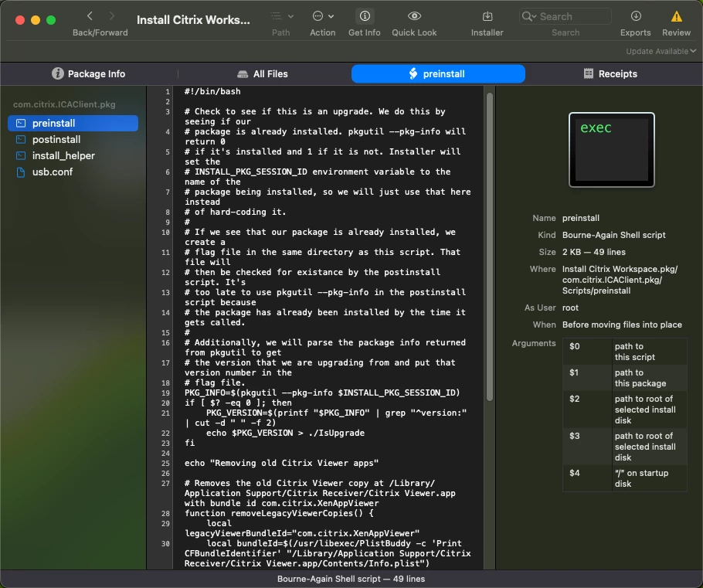Image resolution: width=703 pixels, height=588 pixels.
Task: Select preinstall in the sidebar
Action: [x=73, y=123]
